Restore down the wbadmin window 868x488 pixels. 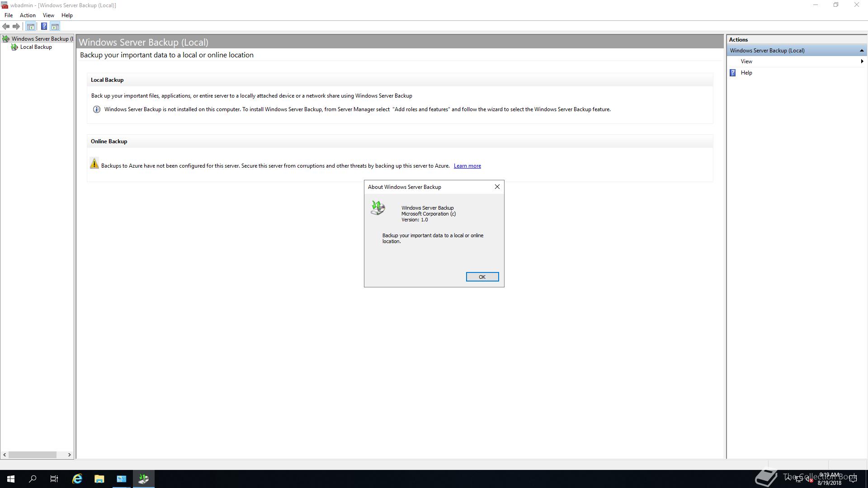(836, 5)
